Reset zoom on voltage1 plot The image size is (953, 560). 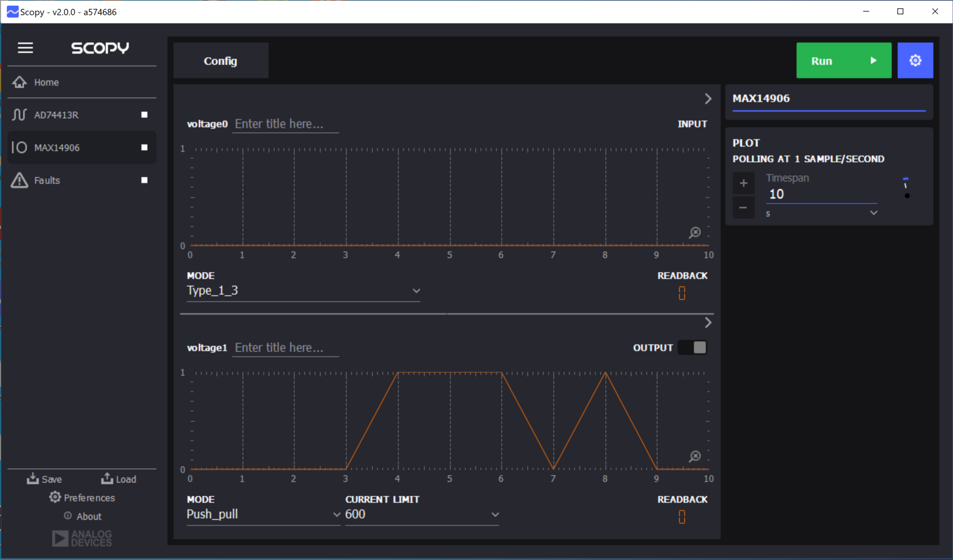[x=695, y=456]
